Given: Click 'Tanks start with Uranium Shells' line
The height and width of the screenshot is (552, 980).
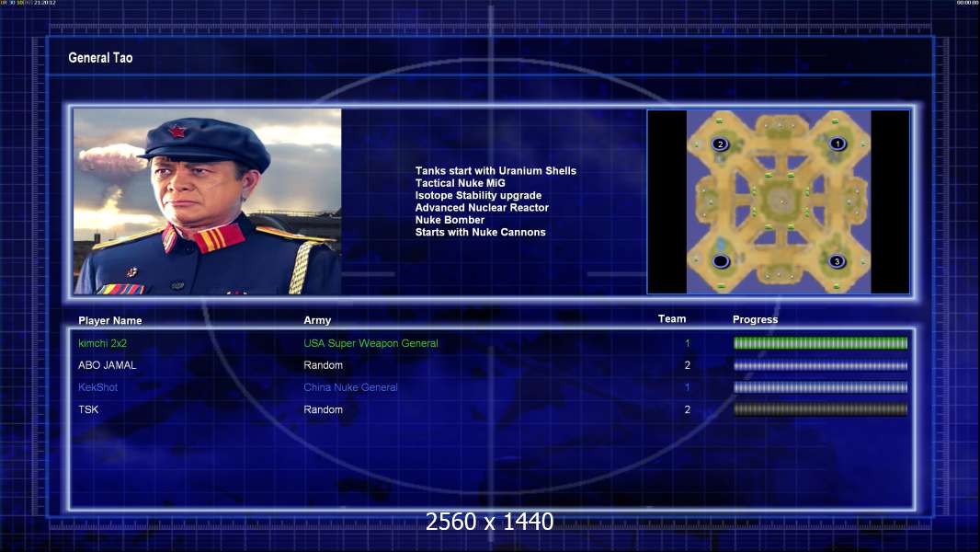Looking at the screenshot, I should (x=496, y=171).
